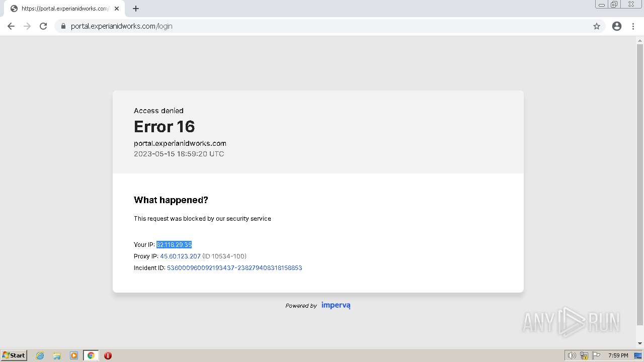Open the Windows Start menu
Image resolution: width=644 pixels, height=362 pixels.
(x=14, y=355)
